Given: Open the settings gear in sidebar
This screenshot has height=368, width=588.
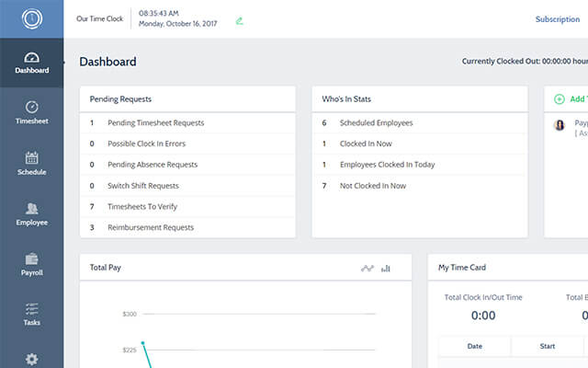Looking at the screenshot, I should [31, 359].
